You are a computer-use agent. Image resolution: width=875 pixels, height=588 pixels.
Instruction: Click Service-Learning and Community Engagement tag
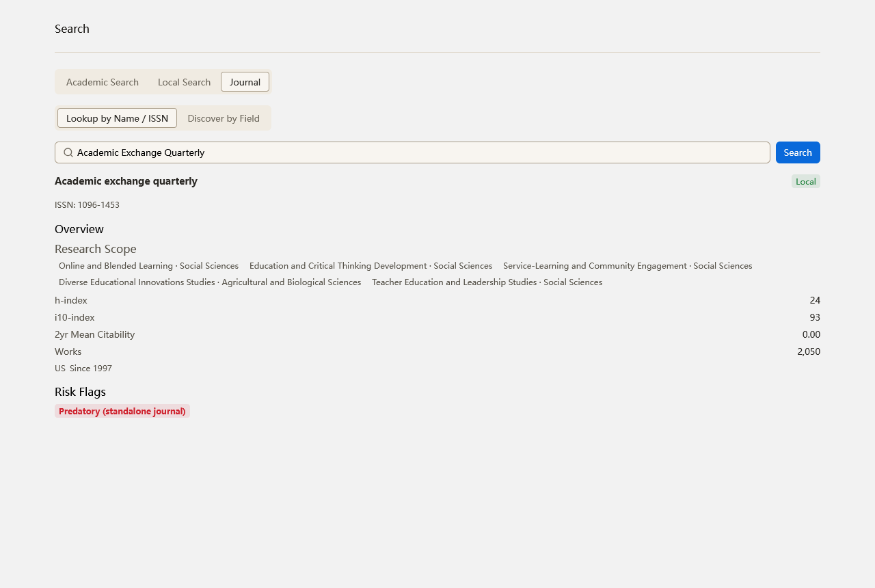[x=628, y=265]
